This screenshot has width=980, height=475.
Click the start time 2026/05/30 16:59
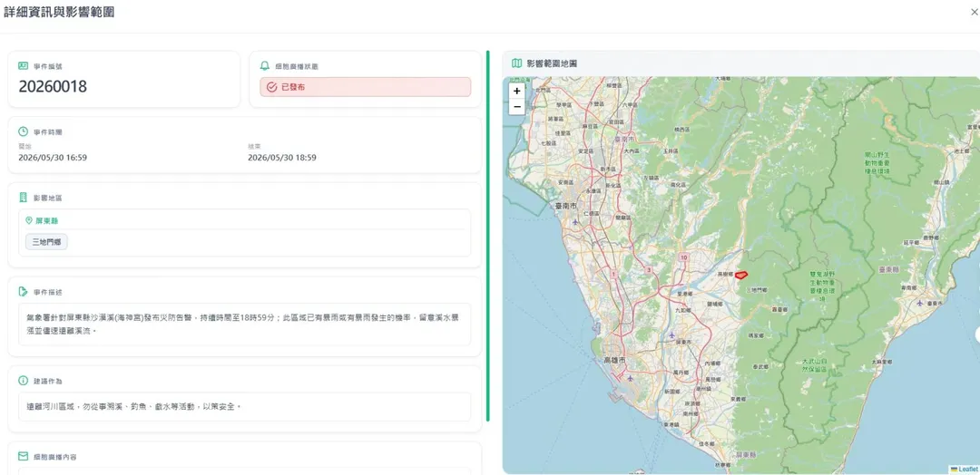click(x=53, y=158)
